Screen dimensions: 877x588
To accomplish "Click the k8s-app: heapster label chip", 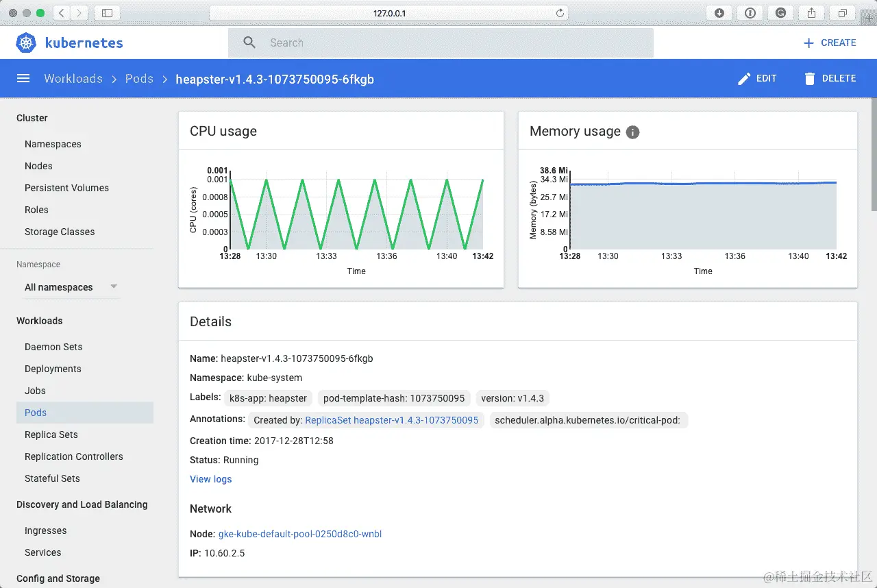I will [x=268, y=398].
